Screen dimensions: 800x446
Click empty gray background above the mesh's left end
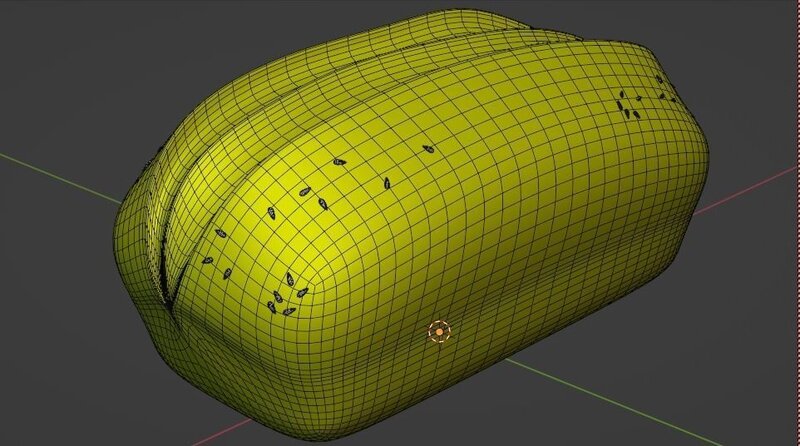[80, 60]
